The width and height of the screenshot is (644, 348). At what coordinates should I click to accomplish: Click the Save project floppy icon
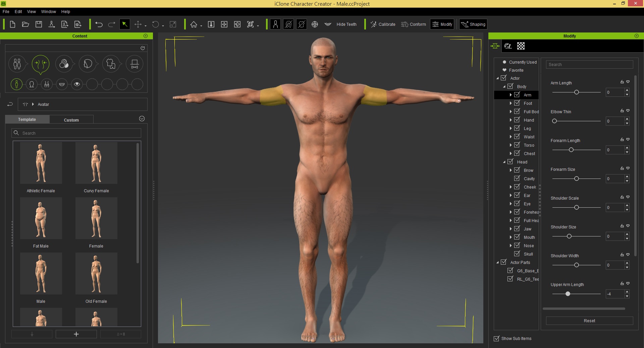click(39, 24)
